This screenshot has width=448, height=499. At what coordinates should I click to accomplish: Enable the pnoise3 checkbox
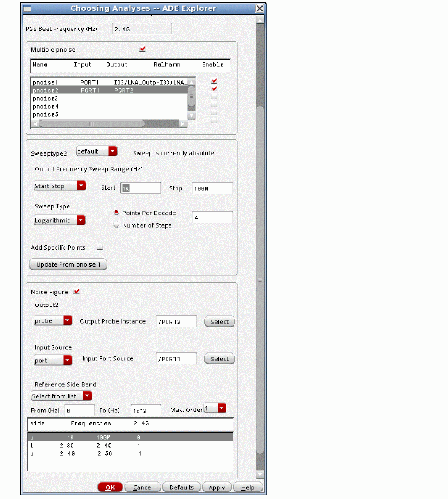tap(214, 96)
